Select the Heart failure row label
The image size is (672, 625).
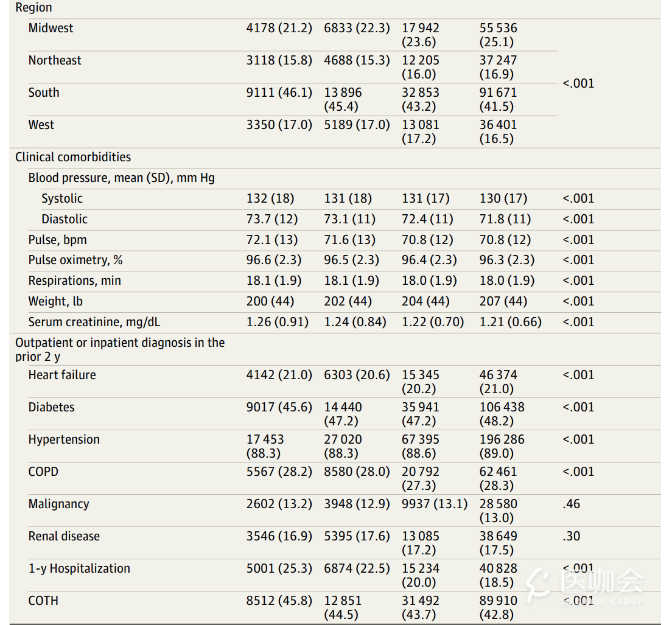tap(62, 375)
